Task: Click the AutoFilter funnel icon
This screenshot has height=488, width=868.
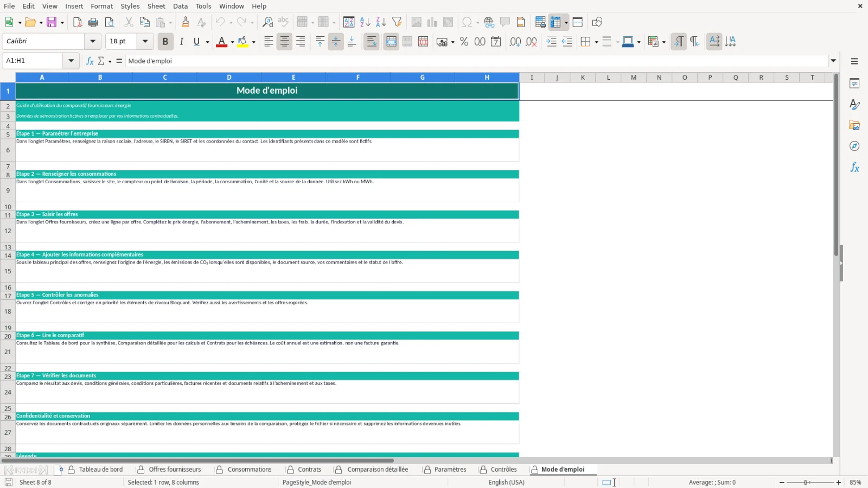Action: coord(397,22)
